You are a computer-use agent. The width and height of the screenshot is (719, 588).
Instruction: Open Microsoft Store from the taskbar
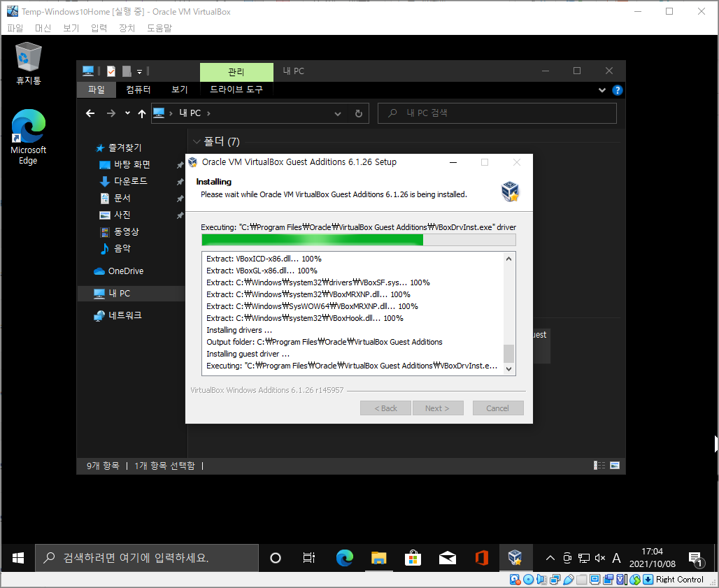click(413, 558)
